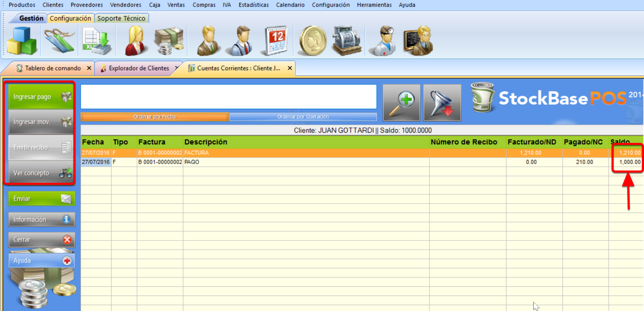644x311 pixels.
Task: Open the cash register icon
Action: [347, 41]
